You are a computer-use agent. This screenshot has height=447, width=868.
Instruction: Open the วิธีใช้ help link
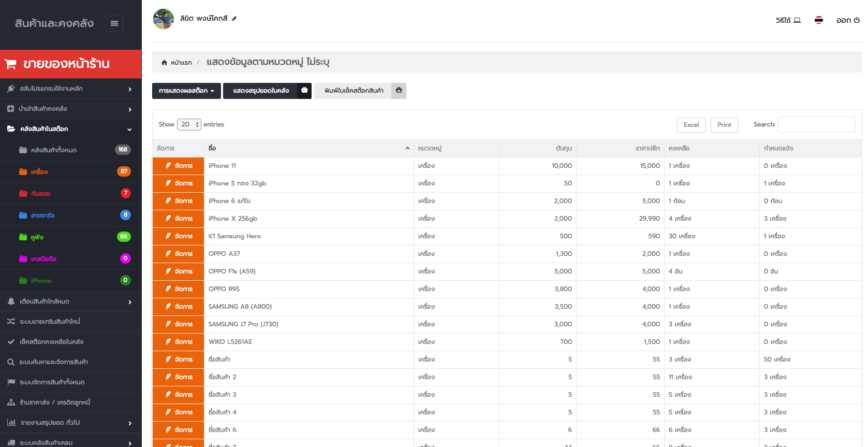(x=788, y=20)
